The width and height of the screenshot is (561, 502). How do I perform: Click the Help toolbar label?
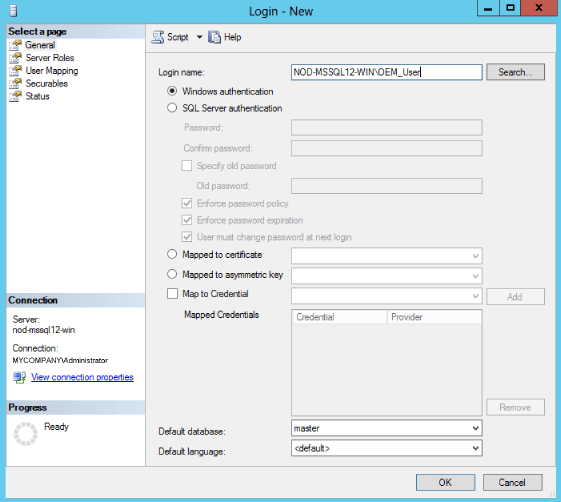pos(233,37)
